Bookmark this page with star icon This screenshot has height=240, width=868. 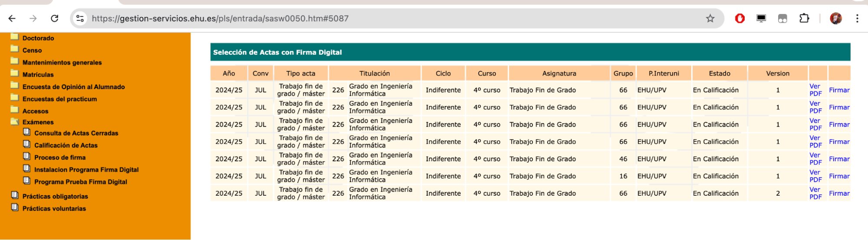tap(710, 18)
